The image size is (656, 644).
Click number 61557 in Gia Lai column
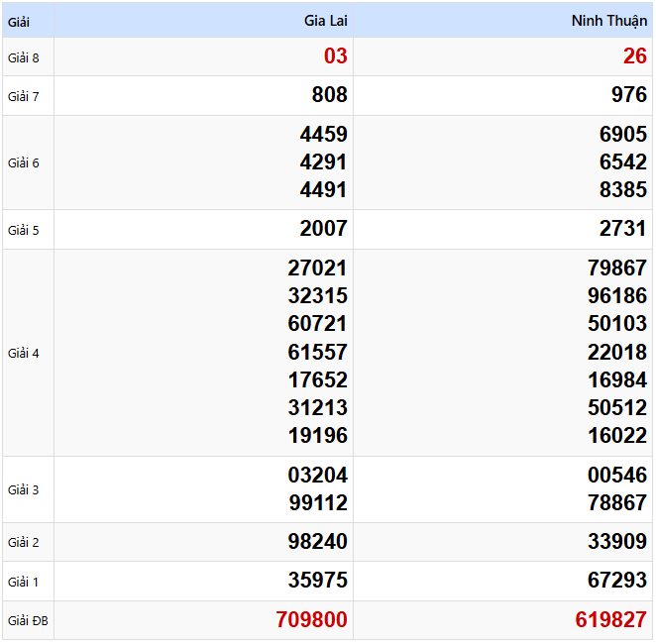click(317, 352)
